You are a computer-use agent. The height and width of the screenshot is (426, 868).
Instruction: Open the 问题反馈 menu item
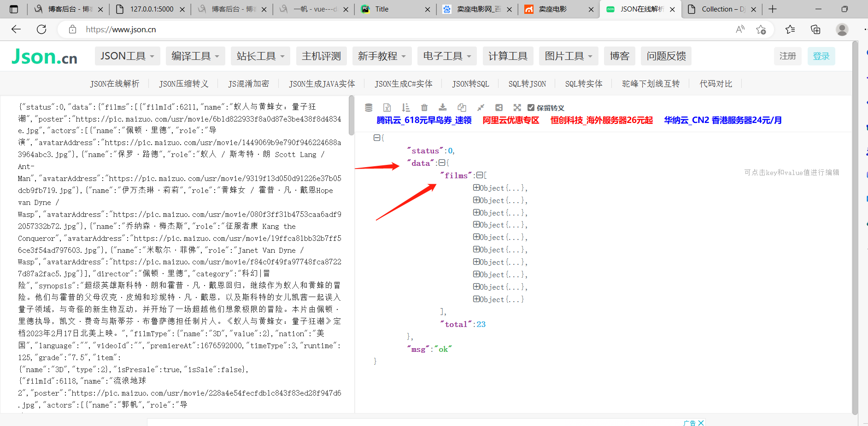pyautogui.click(x=666, y=56)
